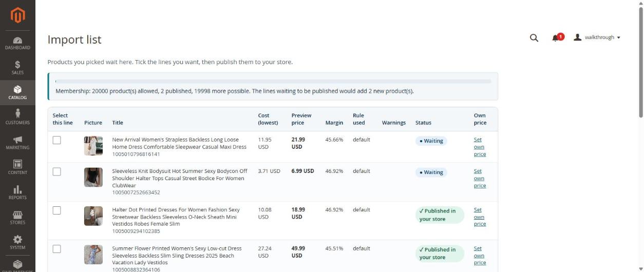
Task: Set own price for Halter Dot dress
Action: [480, 217]
